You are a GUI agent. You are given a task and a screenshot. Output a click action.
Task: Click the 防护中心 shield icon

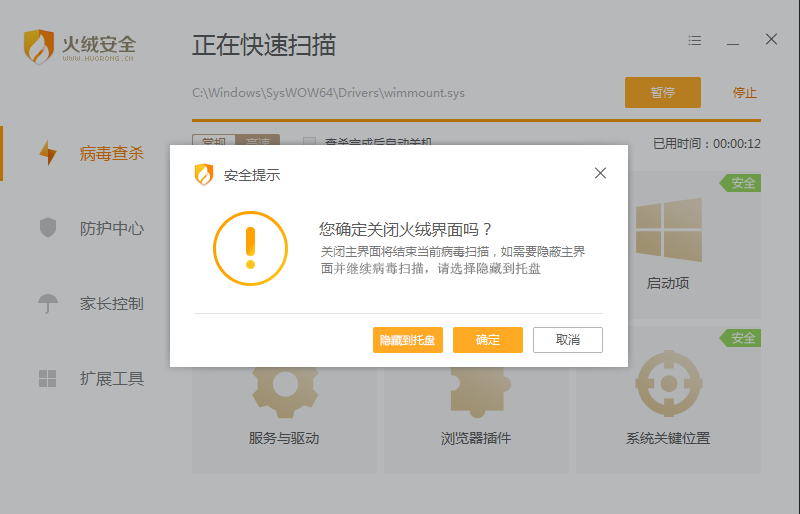[x=48, y=228]
